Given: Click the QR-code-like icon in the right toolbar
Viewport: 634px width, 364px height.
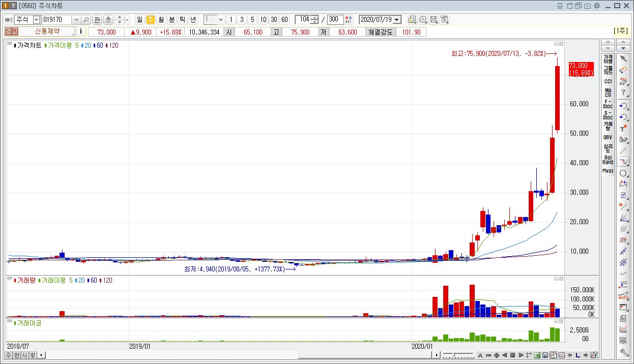Looking at the screenshot, I should [623, 341].
